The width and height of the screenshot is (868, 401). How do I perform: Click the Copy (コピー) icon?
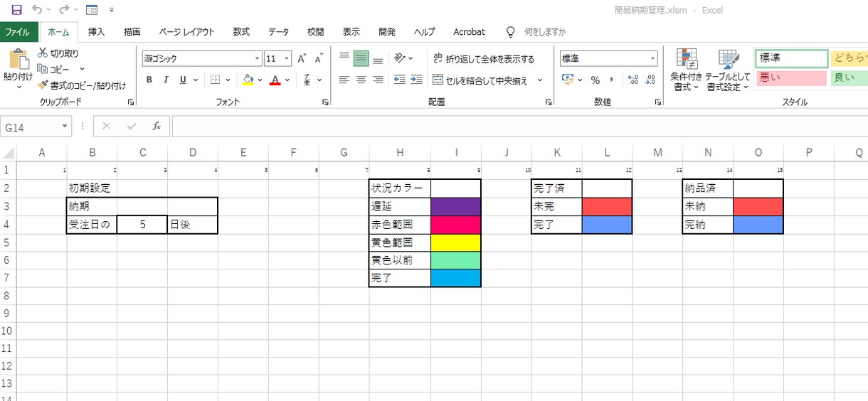[x=43, y=69]
